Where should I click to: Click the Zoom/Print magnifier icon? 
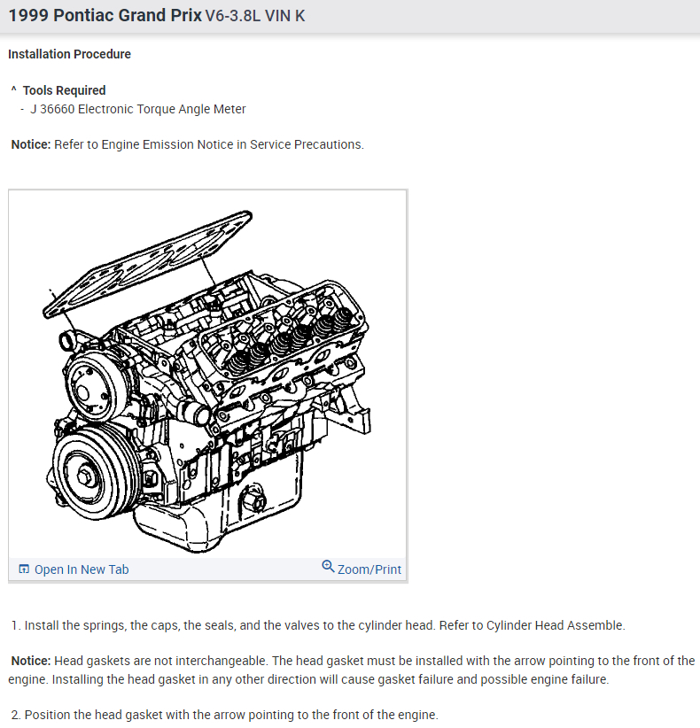coord(328,567)
